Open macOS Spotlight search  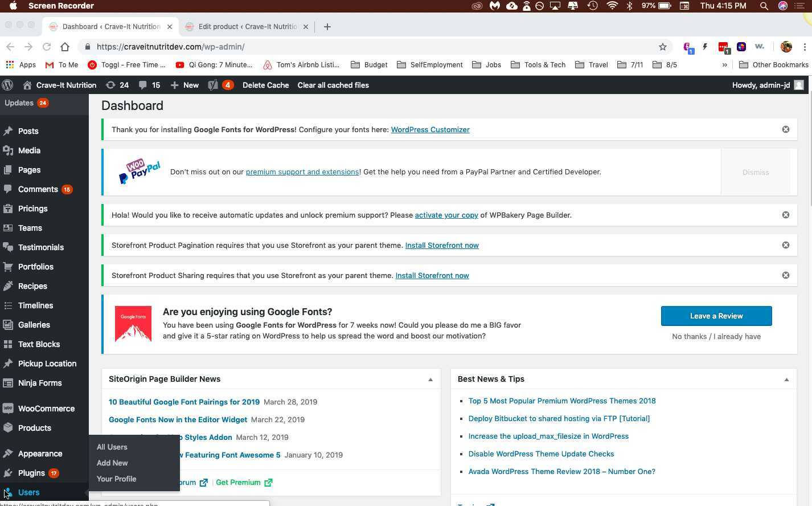point(764,6)
